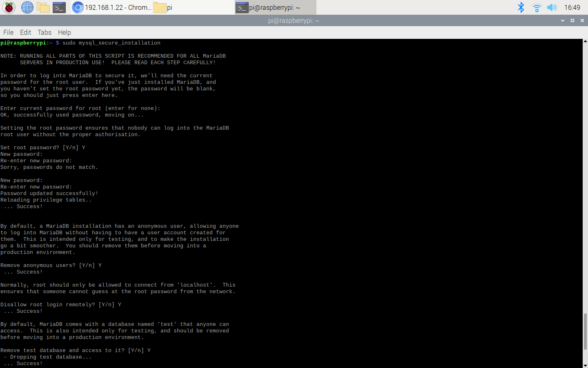Open the Edit menu
Screen dimensions: 588x368
click(x=25, y=32)
